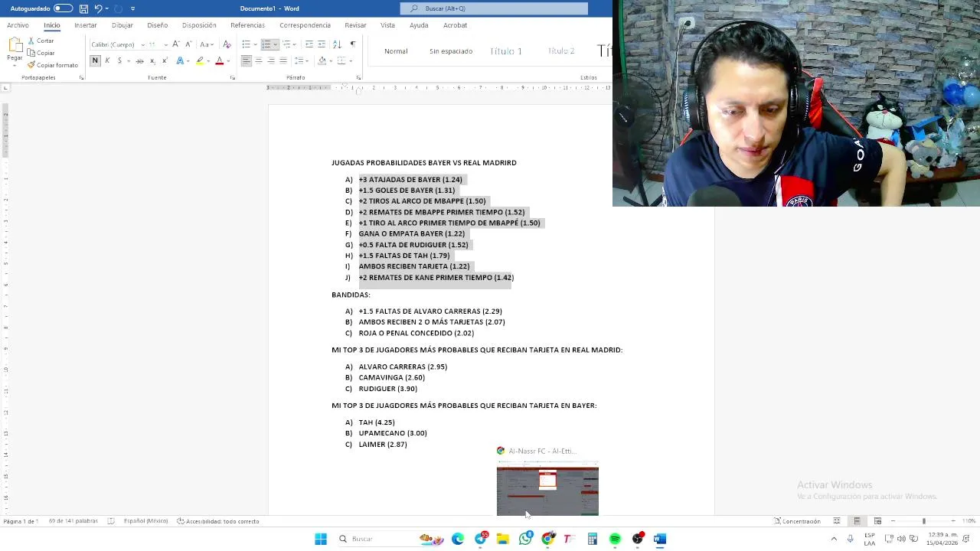Open Spotify from the taskbar
Screen dimensions: 980x551
coord(615,539)
